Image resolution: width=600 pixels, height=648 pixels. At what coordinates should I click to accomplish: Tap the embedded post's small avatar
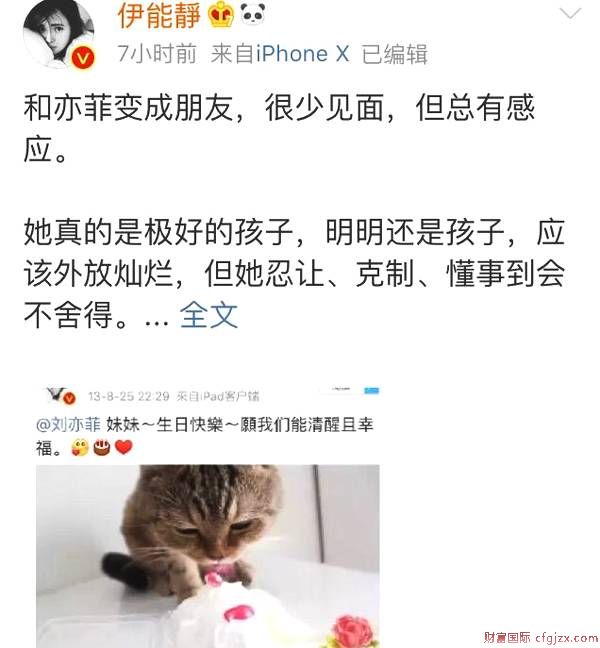click(x=61, y=395)
